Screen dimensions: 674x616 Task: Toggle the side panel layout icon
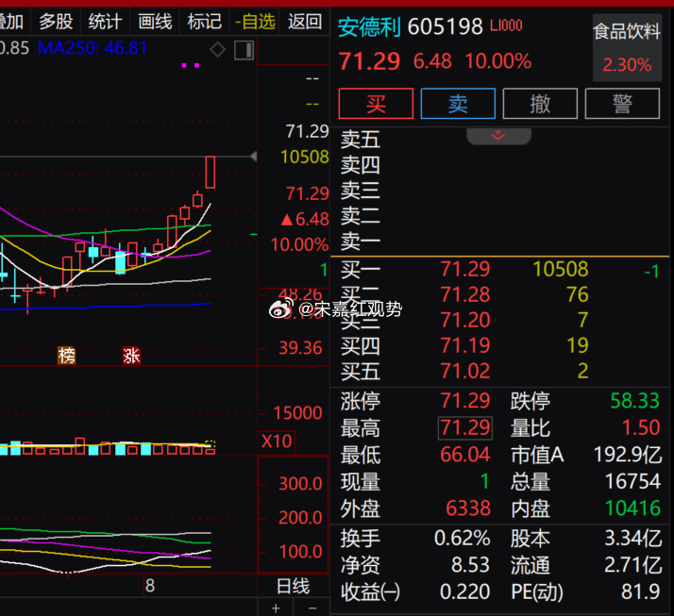point(244,50)
